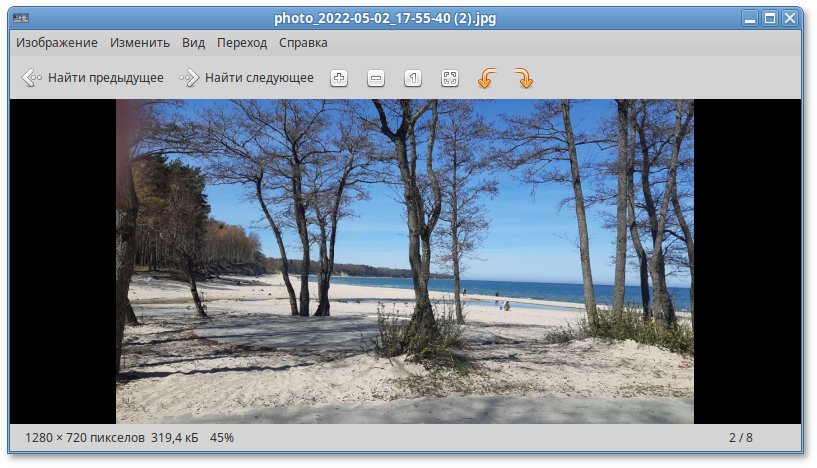Maximize the image viewer window
This screenshot has width=817, height=468.
point(770,18)
